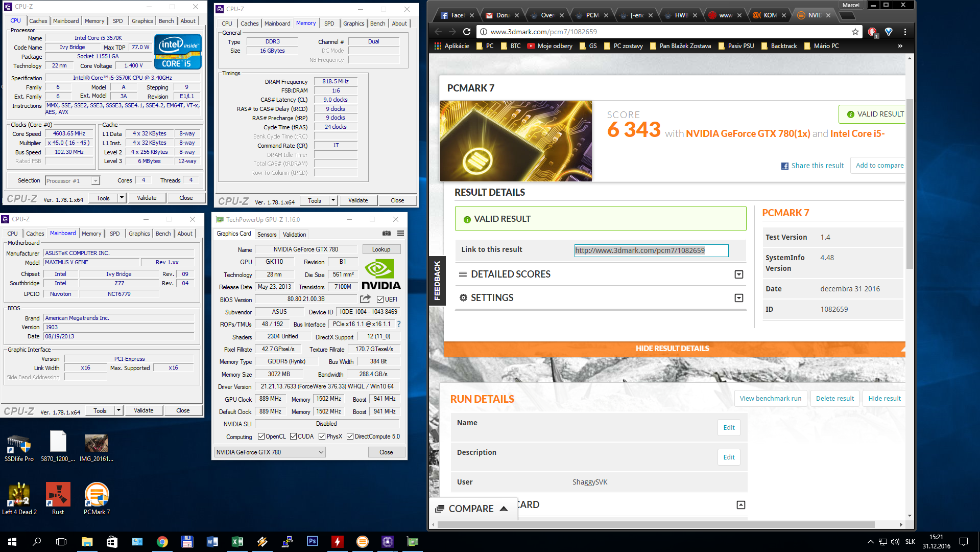
Task: Bookmark this page with the star icon
Action: coord(855,32)
